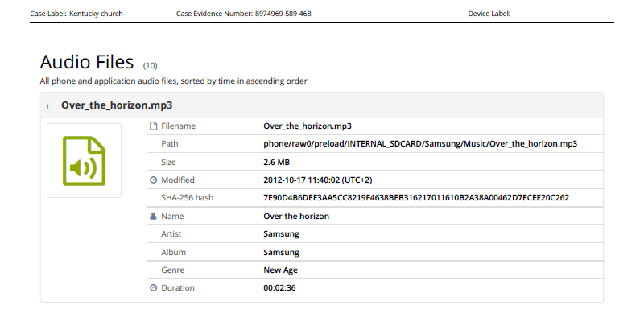
Task: Click the Duration value 00:02:36
Action: click(x=279, y=287)
